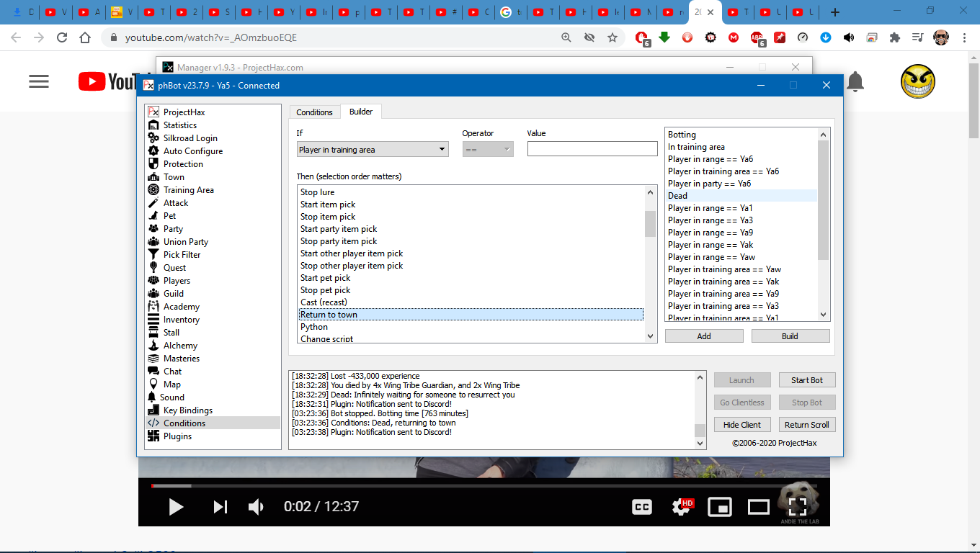The width and height of the screenshot is (980, 553).
Task: Open the Silkroad Login sidebar icon
Action: point(153,138)
